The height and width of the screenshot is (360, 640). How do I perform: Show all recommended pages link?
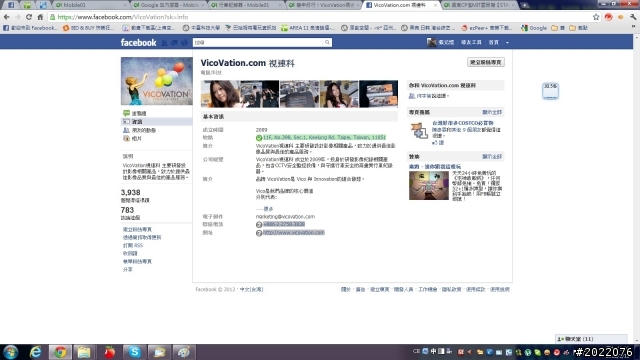pos(492,112)
